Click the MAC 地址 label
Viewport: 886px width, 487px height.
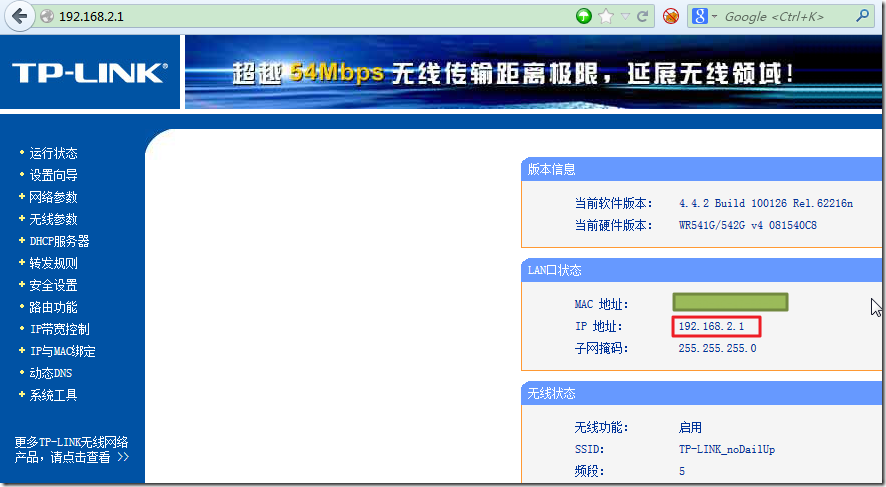(601, 305)
